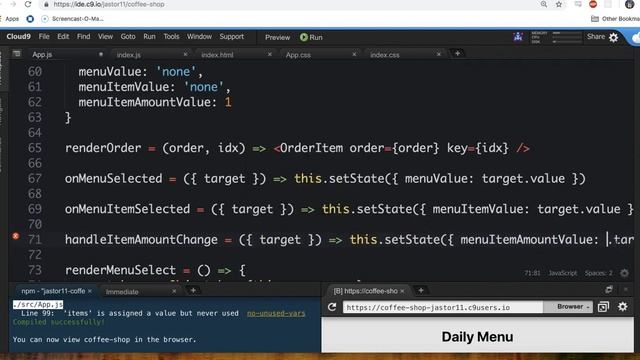This screenshot has height=360, width=640.
Task: Click the Preview button
Action: (x=277, y=38)
